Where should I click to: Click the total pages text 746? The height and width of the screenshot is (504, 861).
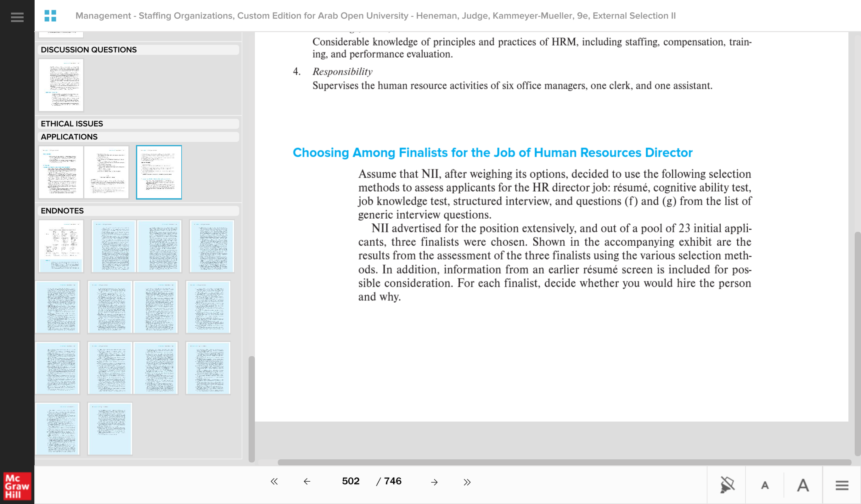392,481
